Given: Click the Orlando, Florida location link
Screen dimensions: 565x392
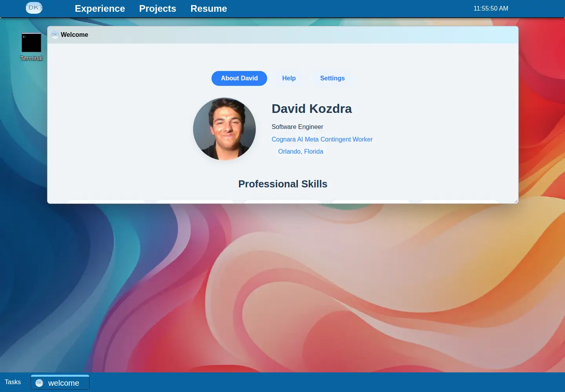Looking at the screenshot, I should [x=301, y=151].
